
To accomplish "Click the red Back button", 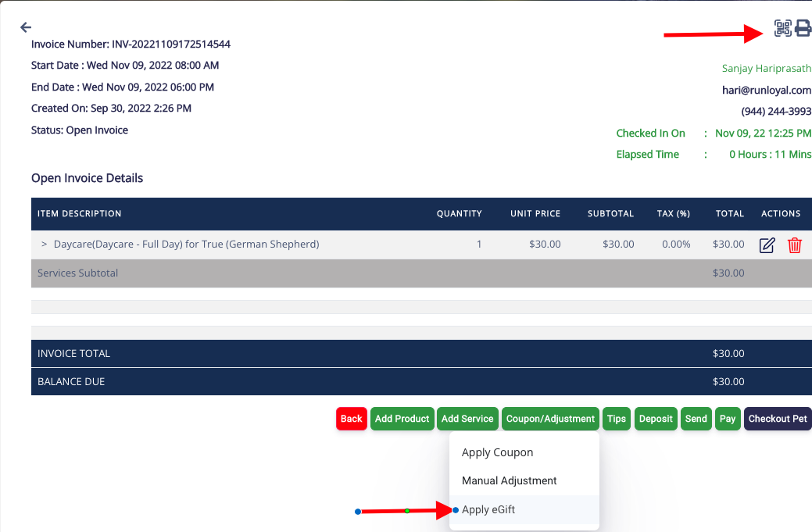I will click(x=351, y=419).
